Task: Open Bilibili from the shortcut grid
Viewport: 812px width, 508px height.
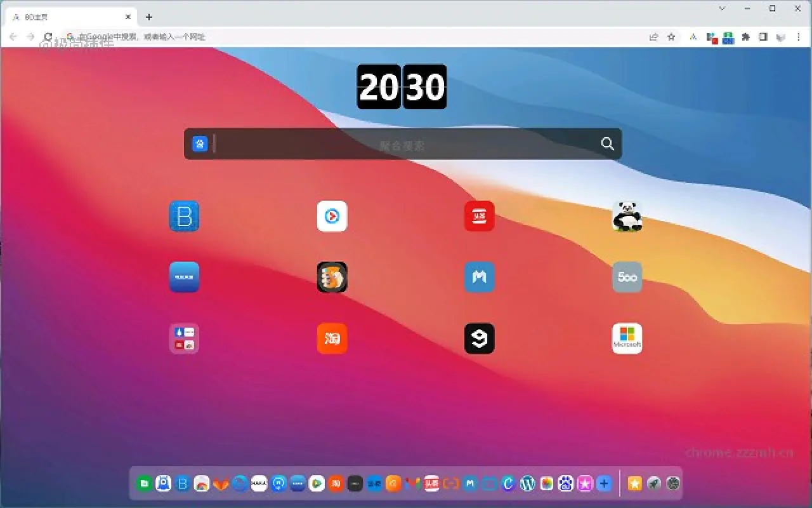Action: [184, 217]
